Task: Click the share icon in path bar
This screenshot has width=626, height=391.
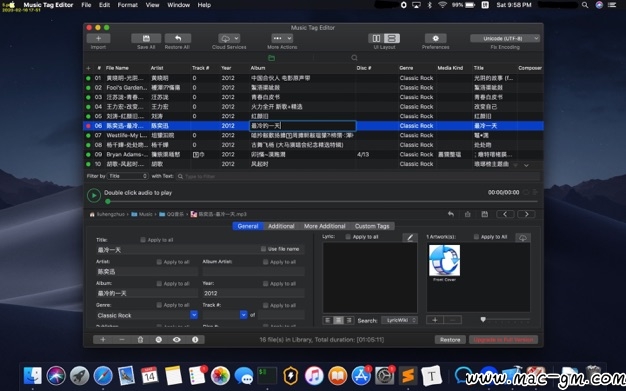Action: click(468, 214)
